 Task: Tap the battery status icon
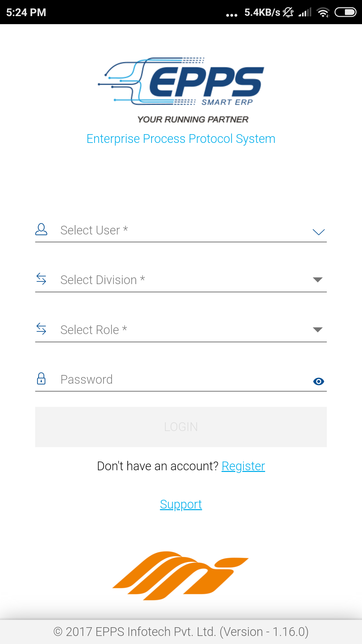click(345, 12)
